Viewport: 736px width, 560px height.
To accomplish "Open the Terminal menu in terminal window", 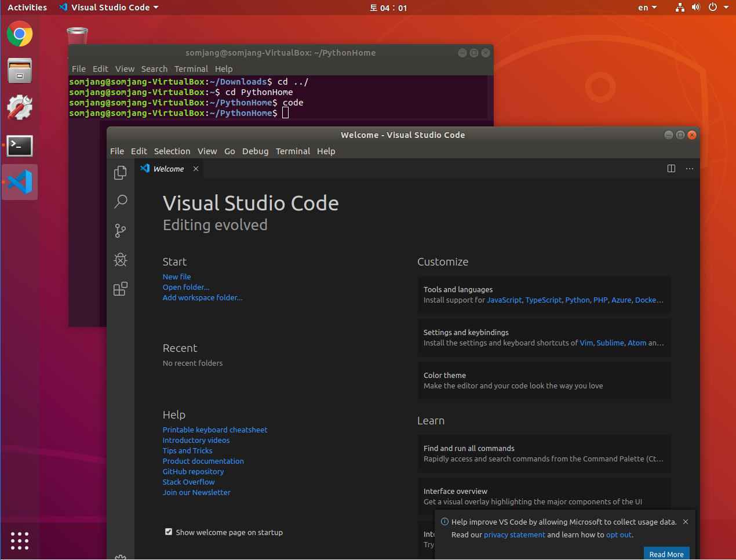I will 191,69.
